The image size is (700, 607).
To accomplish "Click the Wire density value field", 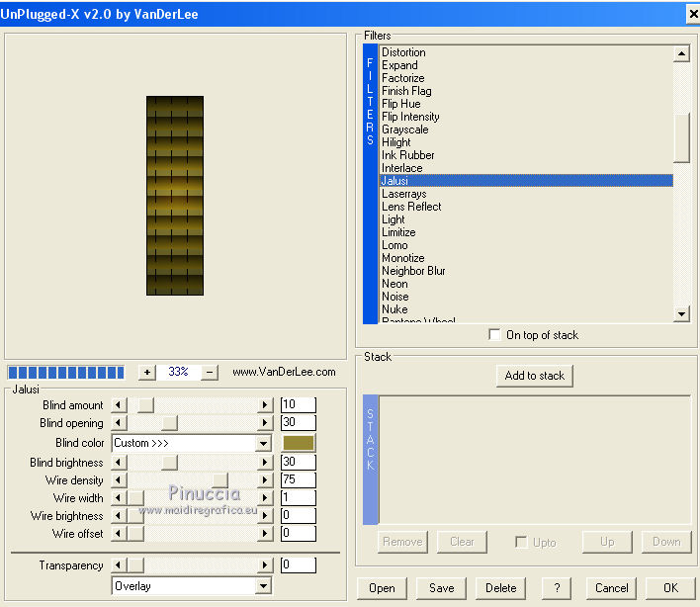I will coord(299,479).
